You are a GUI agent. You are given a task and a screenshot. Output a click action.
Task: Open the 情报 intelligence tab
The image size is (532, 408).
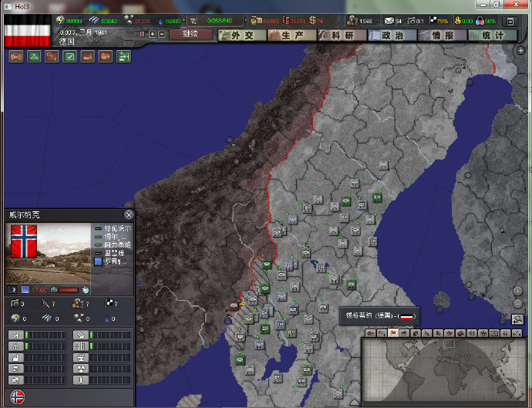click(x=443, y=35)
